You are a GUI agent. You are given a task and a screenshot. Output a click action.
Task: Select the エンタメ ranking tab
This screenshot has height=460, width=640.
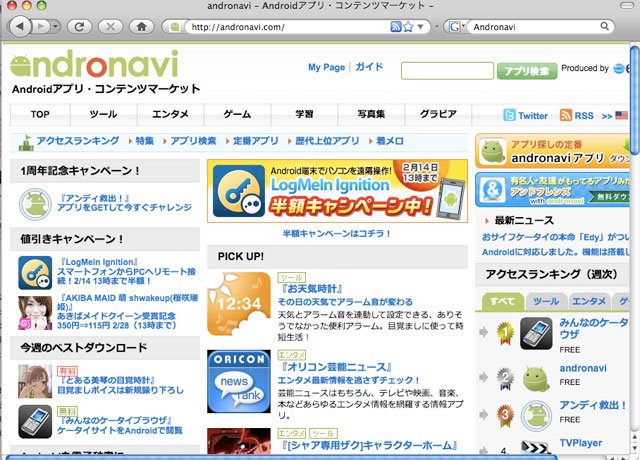pos(588,302)
